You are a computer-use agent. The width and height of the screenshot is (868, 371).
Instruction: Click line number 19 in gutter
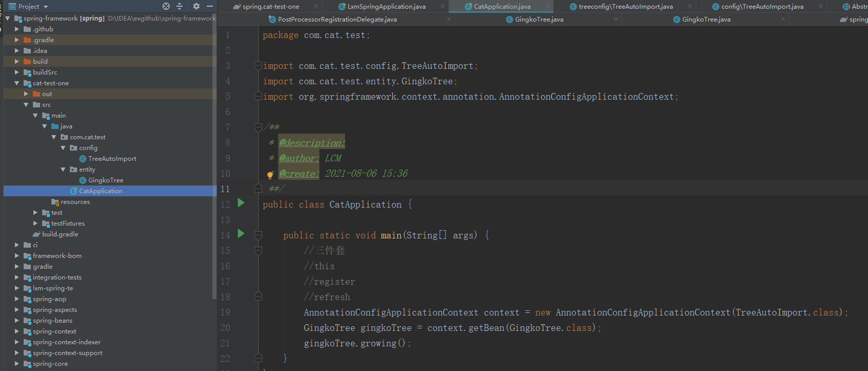225,312
